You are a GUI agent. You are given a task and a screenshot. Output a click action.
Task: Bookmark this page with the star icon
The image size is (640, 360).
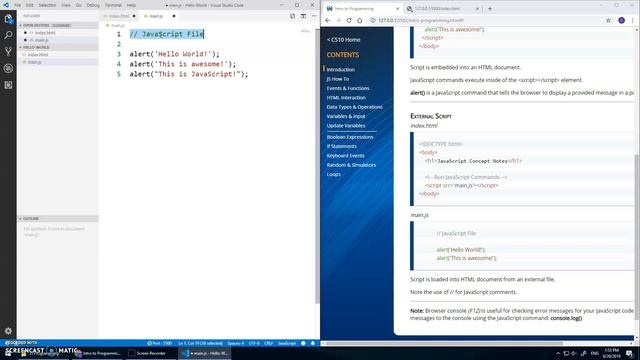coord(608,20)
